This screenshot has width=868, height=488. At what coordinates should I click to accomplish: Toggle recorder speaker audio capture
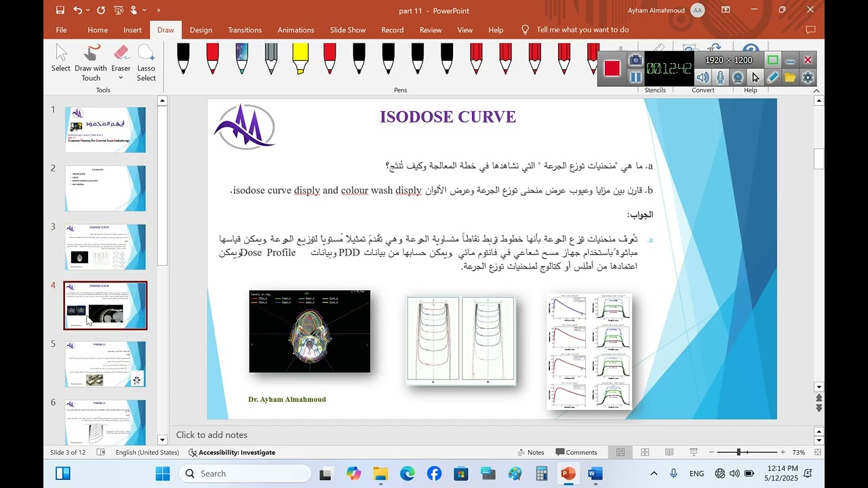pyautogui.click(x=702, y=77)
